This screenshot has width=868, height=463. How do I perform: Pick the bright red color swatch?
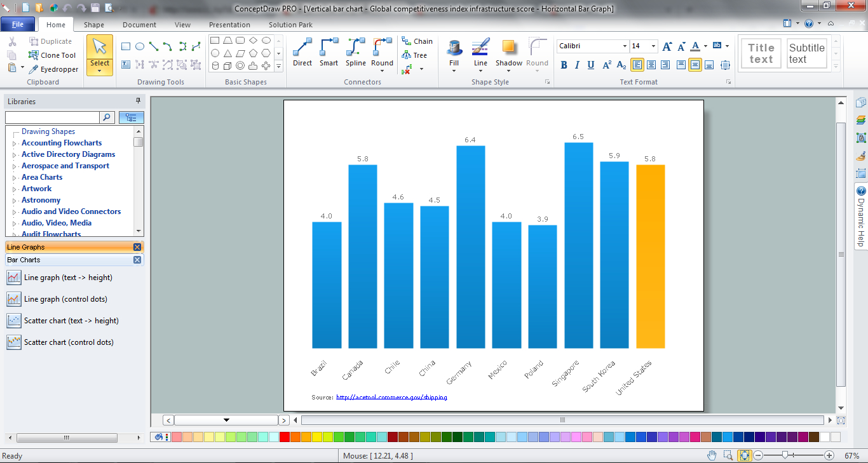[285, 437]
